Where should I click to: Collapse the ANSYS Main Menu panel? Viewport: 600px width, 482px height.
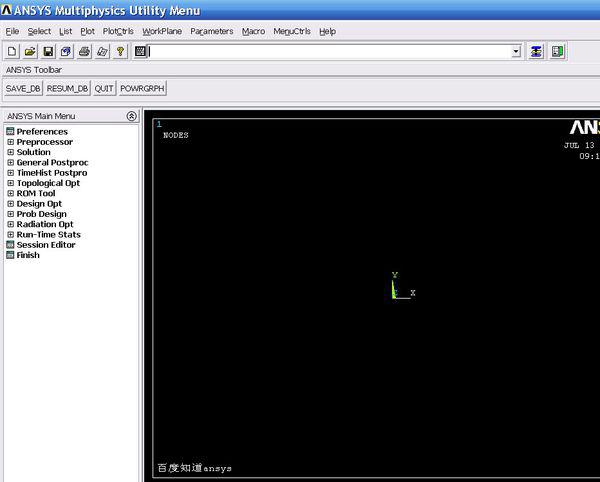pyautogui.click(x=131, y=116)
